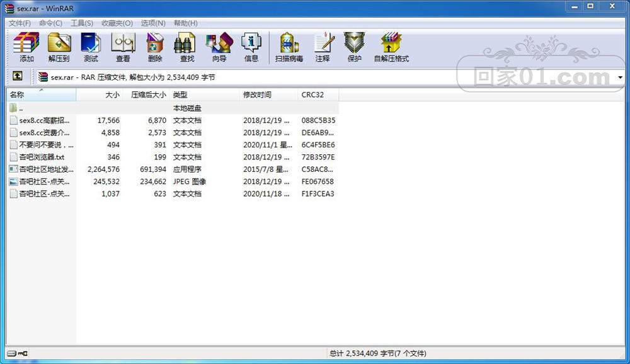Click the packed size "623"

point(160,194)
